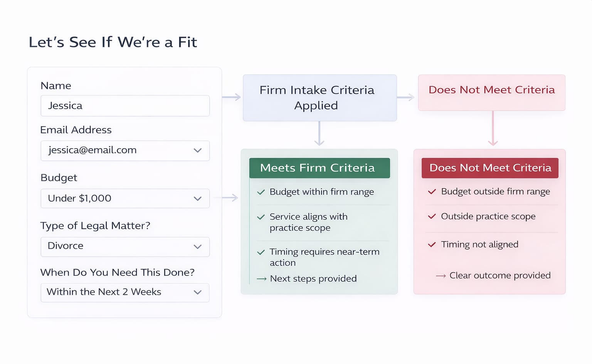Click the pink down arrow under Does Not Meet Criteria

click(x=493, y=129)
